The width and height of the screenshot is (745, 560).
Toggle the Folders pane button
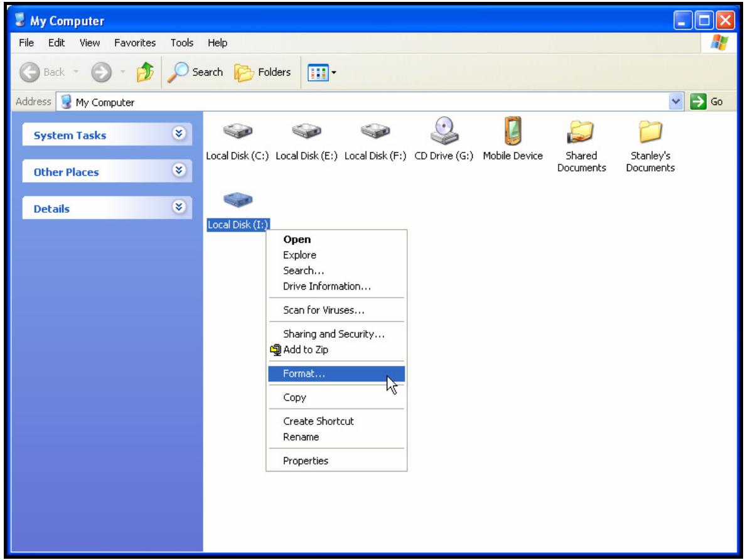[262, 72]
